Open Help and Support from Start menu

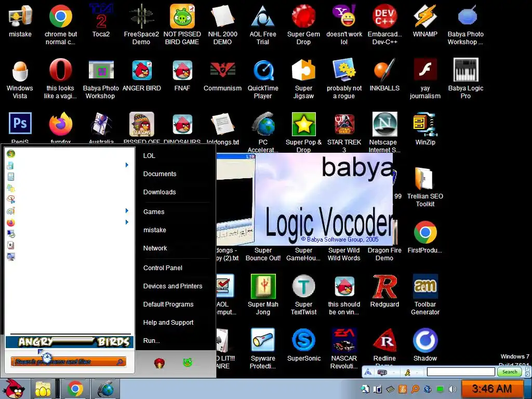click(x=168, y=322)
